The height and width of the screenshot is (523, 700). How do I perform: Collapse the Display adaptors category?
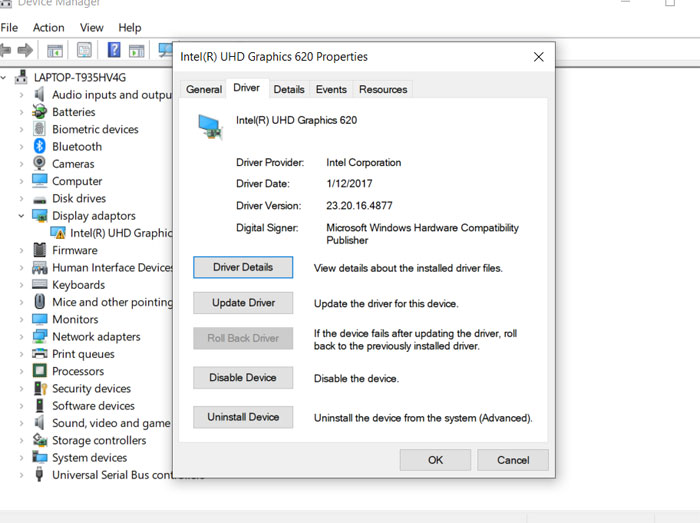pyautogui.click(x=21, y=216)
